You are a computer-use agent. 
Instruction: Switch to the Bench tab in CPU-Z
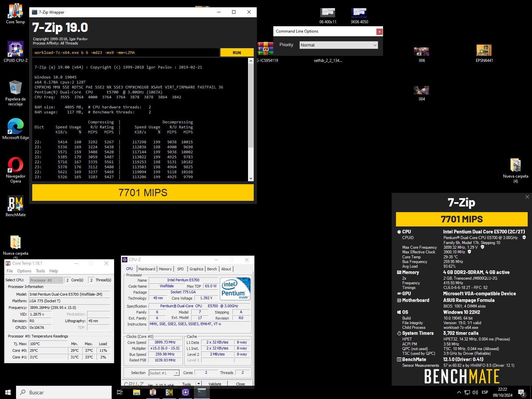tap(212, 269)
